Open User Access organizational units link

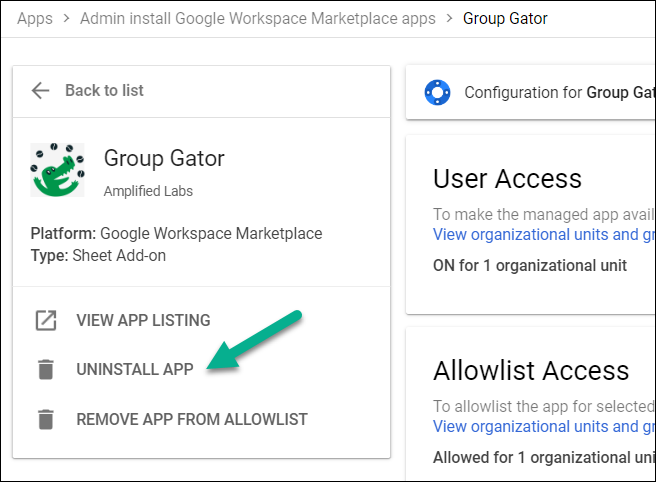coord(544,235)
